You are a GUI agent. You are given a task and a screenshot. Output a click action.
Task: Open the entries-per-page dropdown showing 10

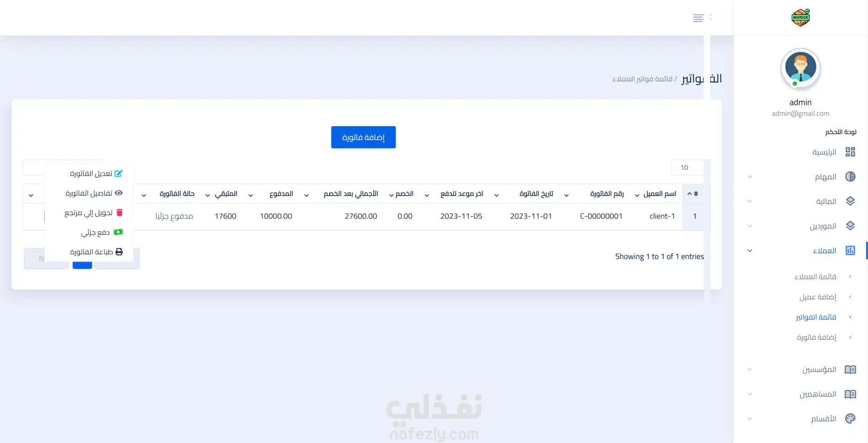687,168
